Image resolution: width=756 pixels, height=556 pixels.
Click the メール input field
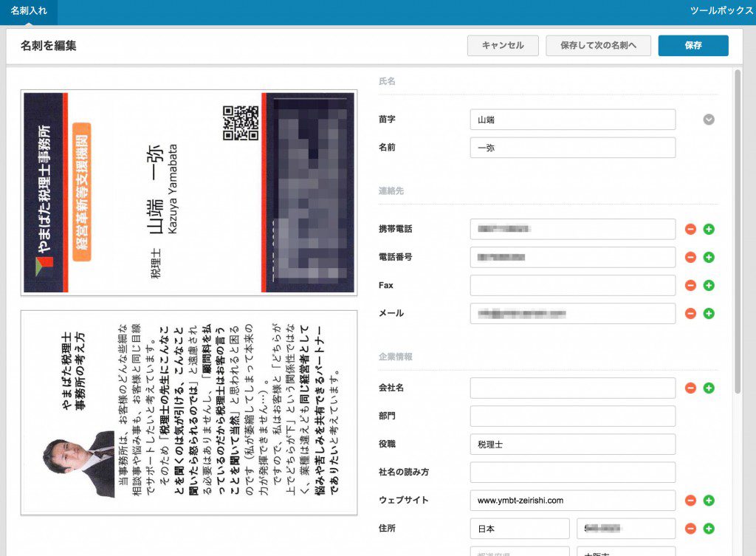pyautogui.click(x=573, y=314)
